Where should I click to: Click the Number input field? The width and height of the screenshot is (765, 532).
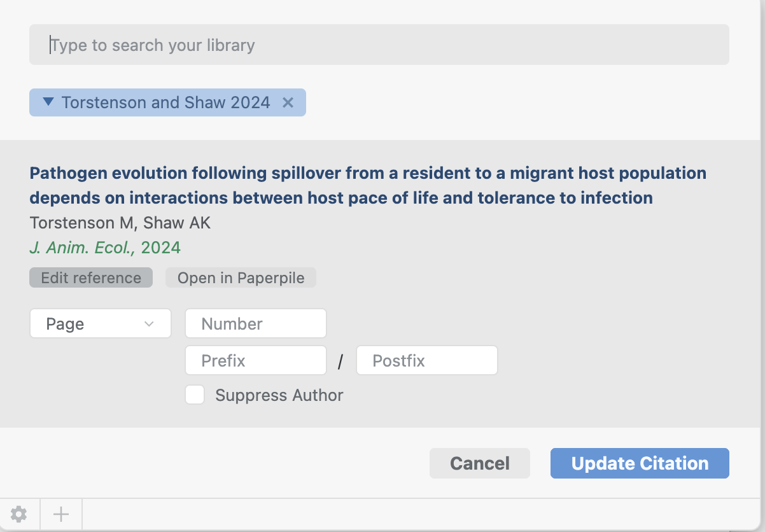pyautogui.click(x=256, y=323)
